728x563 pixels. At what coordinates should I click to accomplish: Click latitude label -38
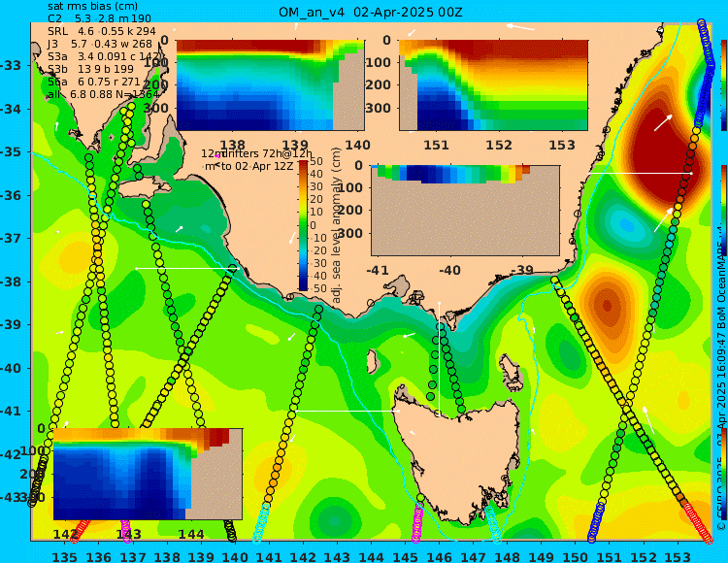(11, 281)
